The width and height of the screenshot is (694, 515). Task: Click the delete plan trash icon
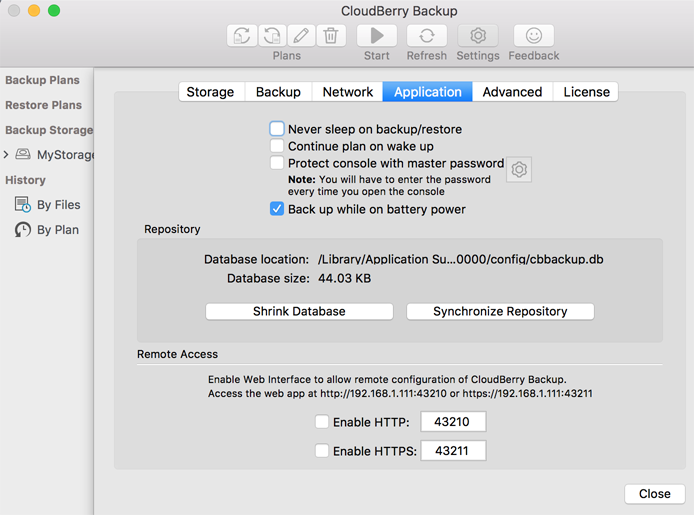pyautogui.click(x=330, y=35)
